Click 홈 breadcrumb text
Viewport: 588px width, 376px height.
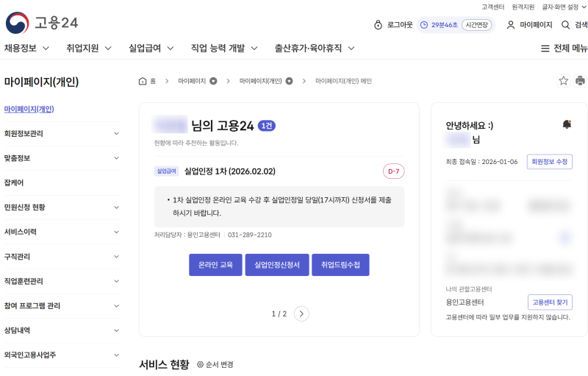[153, 81]
